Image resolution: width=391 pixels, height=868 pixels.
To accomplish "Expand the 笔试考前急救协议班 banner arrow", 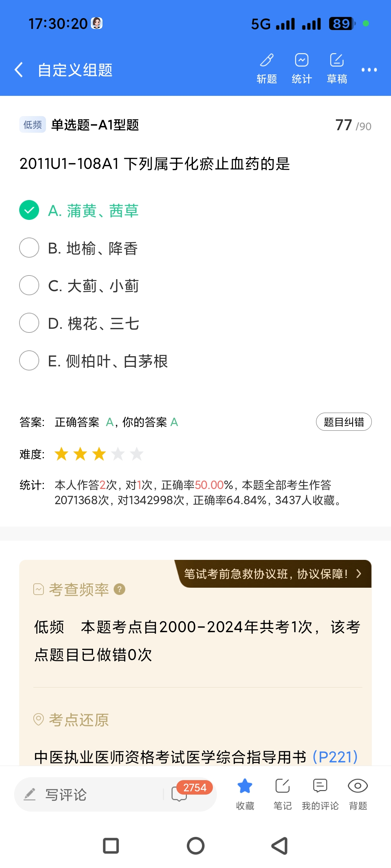I will 359,574.
